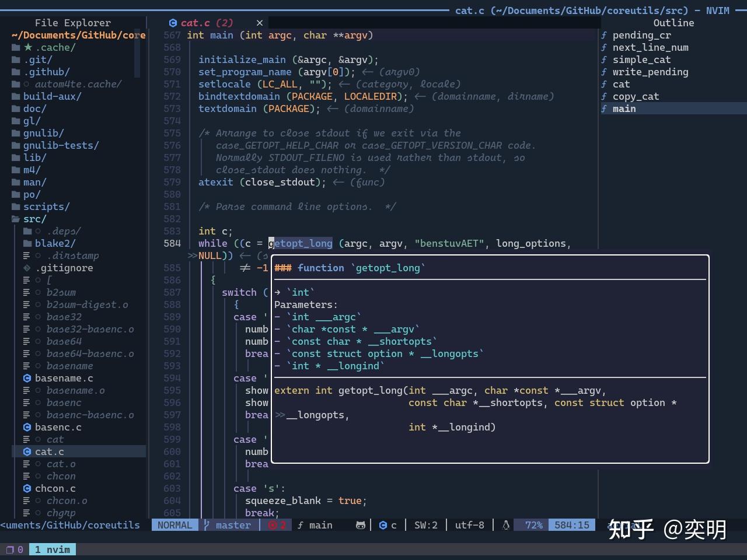Click the Linux penguin icon in statusline
Image resolution: width=747 pixels, height=560 pixels.
506,525
